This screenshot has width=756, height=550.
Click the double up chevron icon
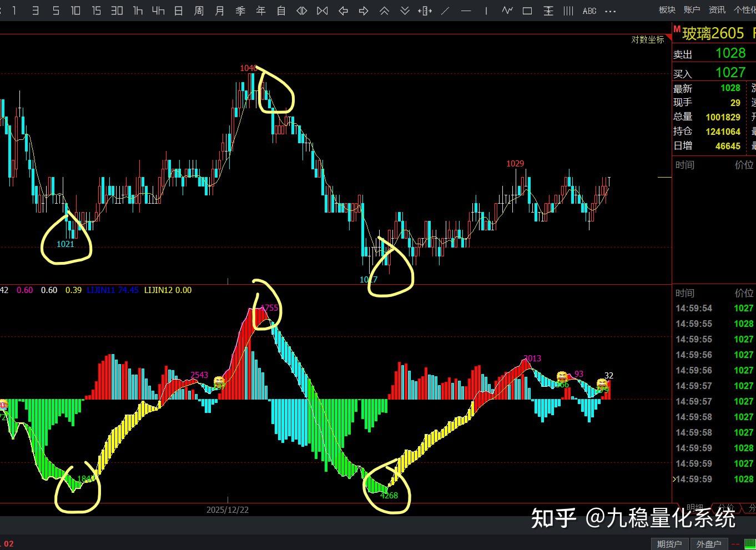[384, 11]
